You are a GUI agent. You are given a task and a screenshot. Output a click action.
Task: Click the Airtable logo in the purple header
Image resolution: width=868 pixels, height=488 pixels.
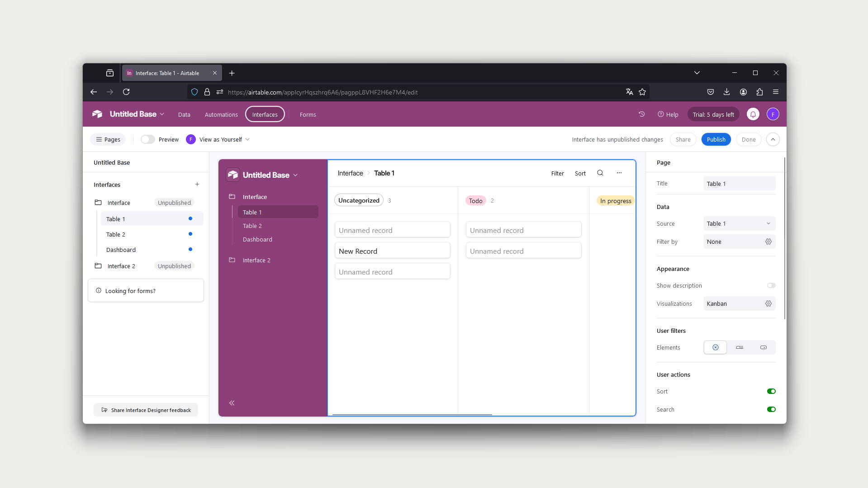97,114
